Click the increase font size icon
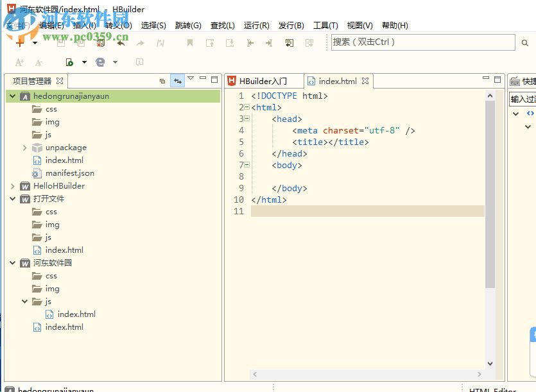The image size is (536, 392). 19,62
